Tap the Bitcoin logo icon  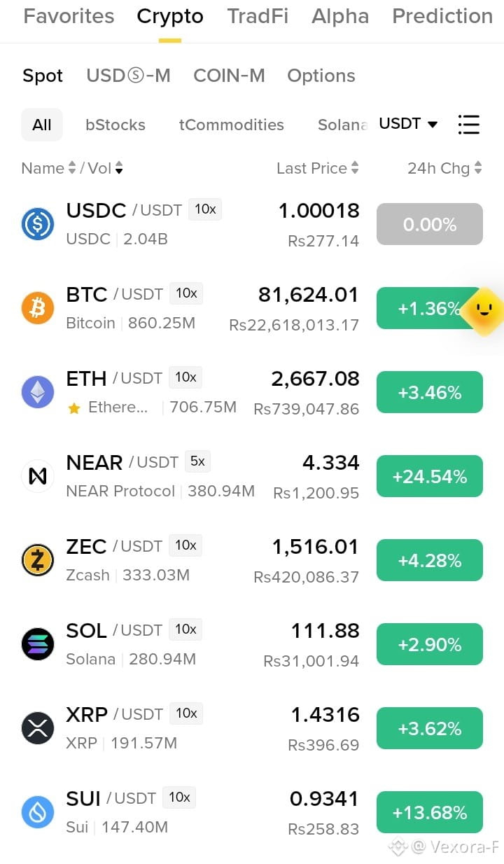point(38,308)
